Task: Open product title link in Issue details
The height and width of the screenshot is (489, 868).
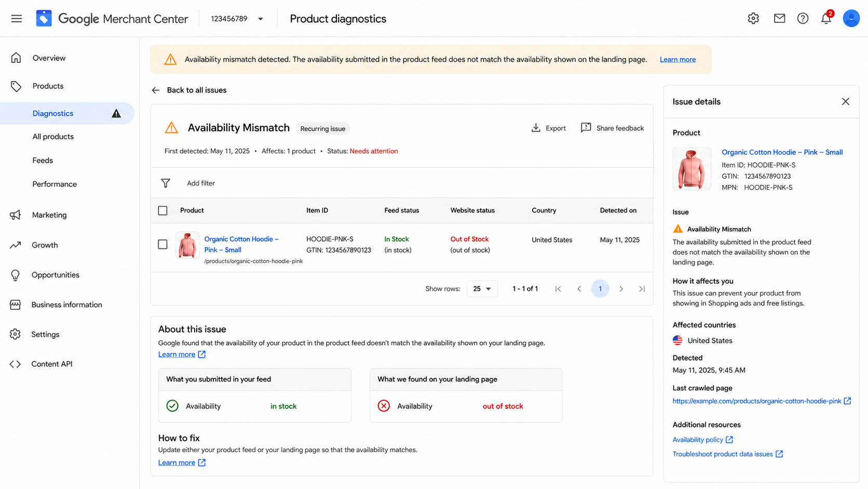Action: pyautogui.click(x=782, y=152)
